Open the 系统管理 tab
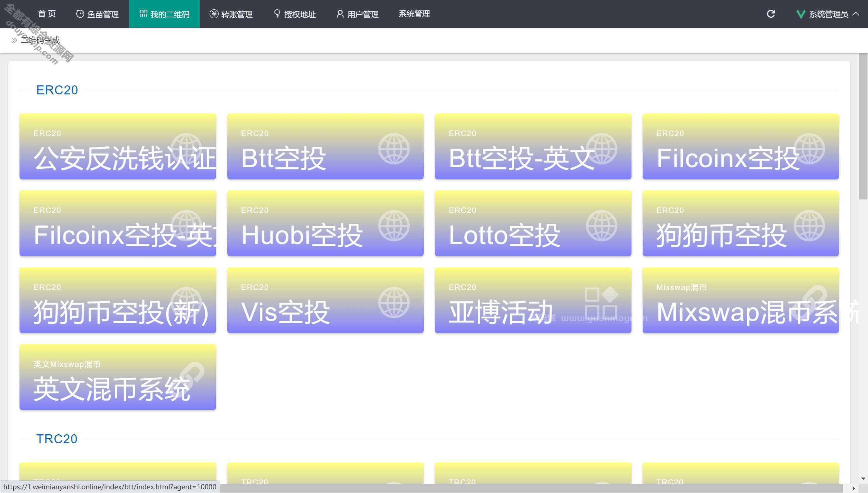Screen dimensions: 868x493 pyautogui.click(x=414, y=14)
